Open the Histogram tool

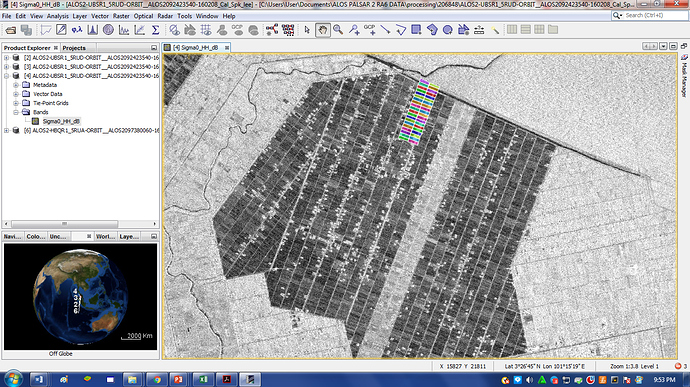[x=92, y=30]
